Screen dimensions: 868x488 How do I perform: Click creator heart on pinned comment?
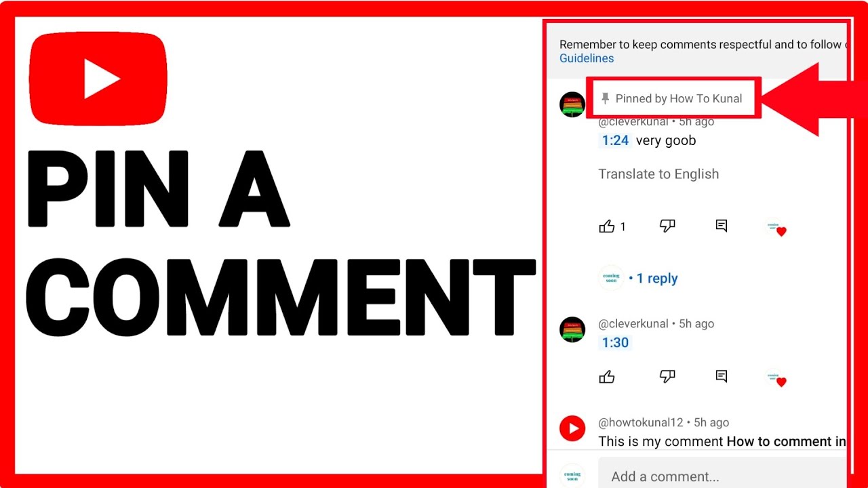[775, 228]
